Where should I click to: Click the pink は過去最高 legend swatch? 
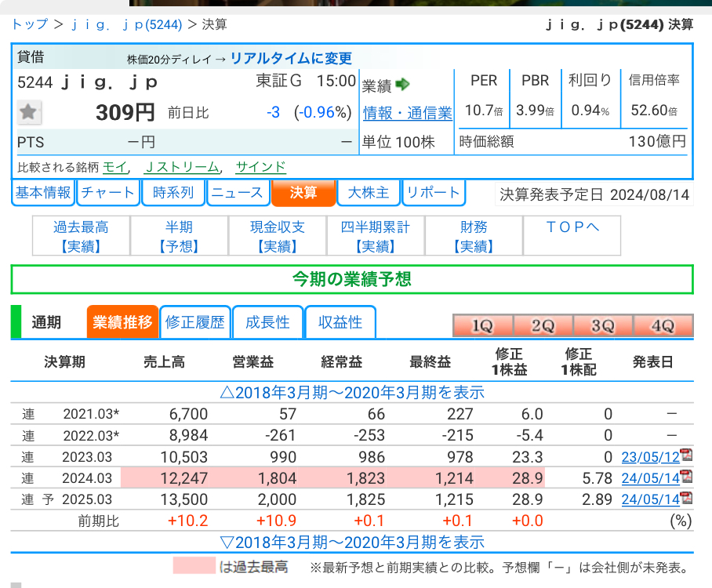coord(194,565)
